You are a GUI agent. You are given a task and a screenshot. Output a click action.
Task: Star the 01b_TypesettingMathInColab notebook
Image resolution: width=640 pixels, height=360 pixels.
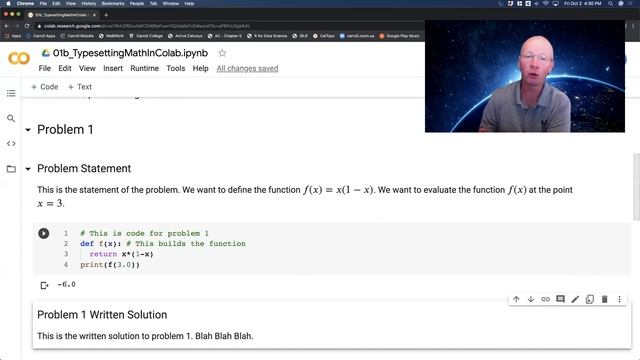(x=222, y=53)
